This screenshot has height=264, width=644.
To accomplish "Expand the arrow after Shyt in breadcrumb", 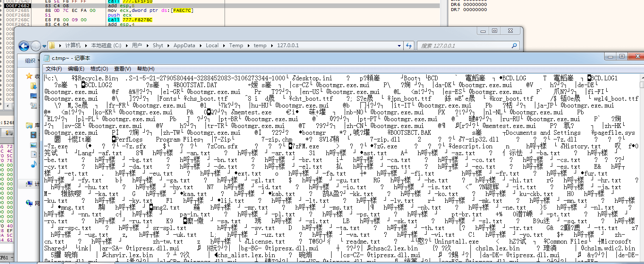I will click(x=169, y=45).
